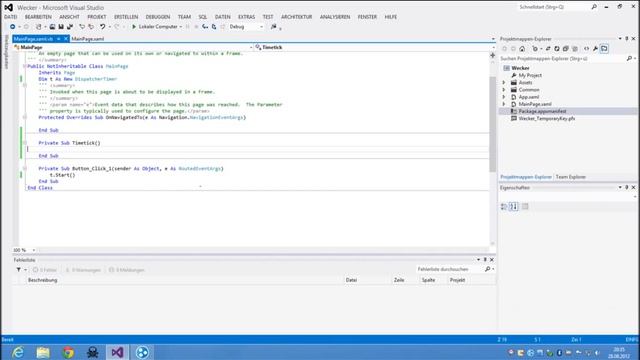Open the HILFE menu
Viewport: 640px width, 360px height.
click(x=391, y=17)
